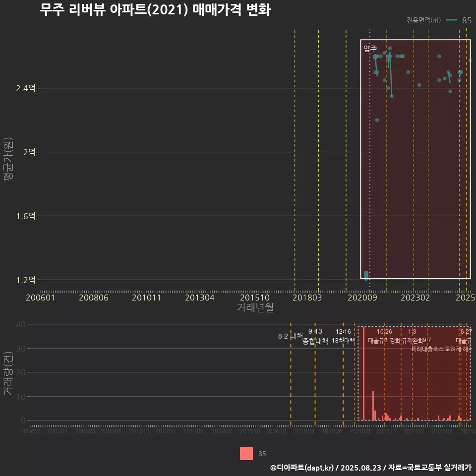Image resolution: width=476 pixels, height=476 pixels.
Task: Click the teal 85 line swatch in top legend
Action: (451, 20)
